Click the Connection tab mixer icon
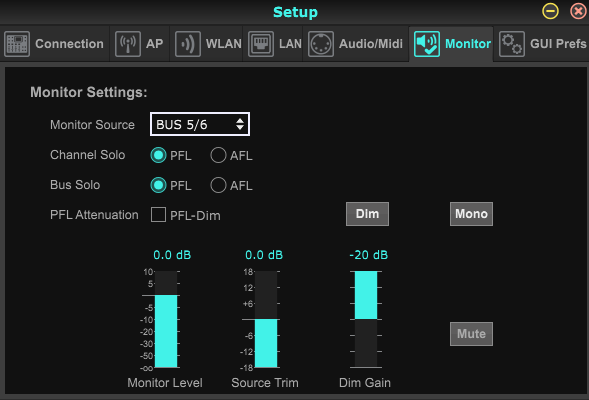The width and height of the screenshot is (589, 400). 17,44
